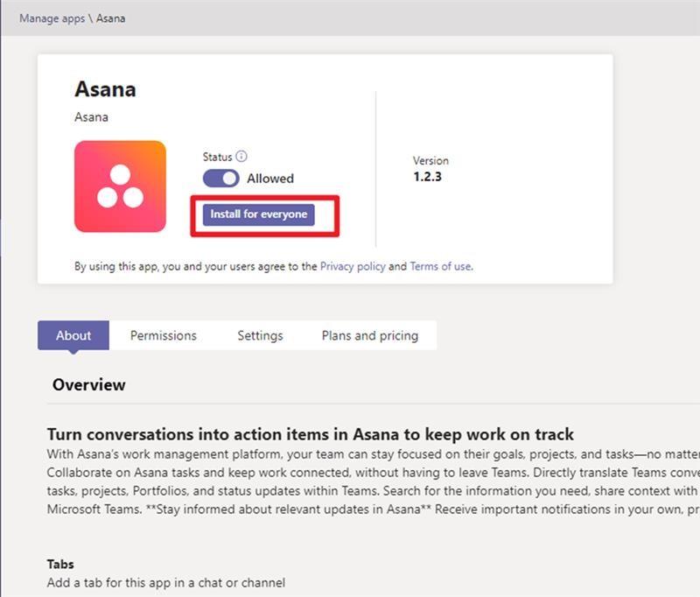Click the Allowed status label
This screenshot has width=700, height=597.
(x=269, y=179)
